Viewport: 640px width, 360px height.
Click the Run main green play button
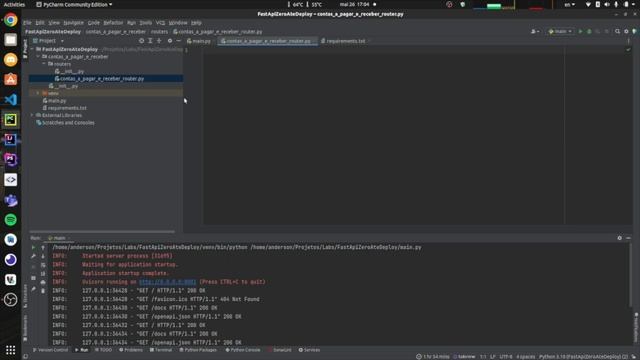click(x=580, y=31)
